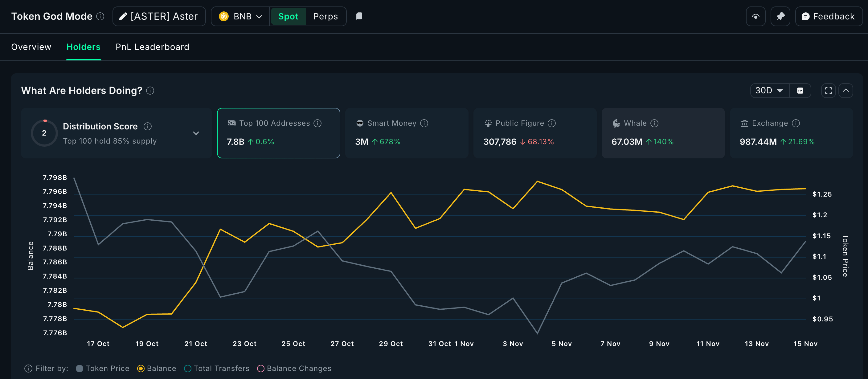Toggle the Token Price filter
Screen dimensions: 868x379
(x=80, y=368)
